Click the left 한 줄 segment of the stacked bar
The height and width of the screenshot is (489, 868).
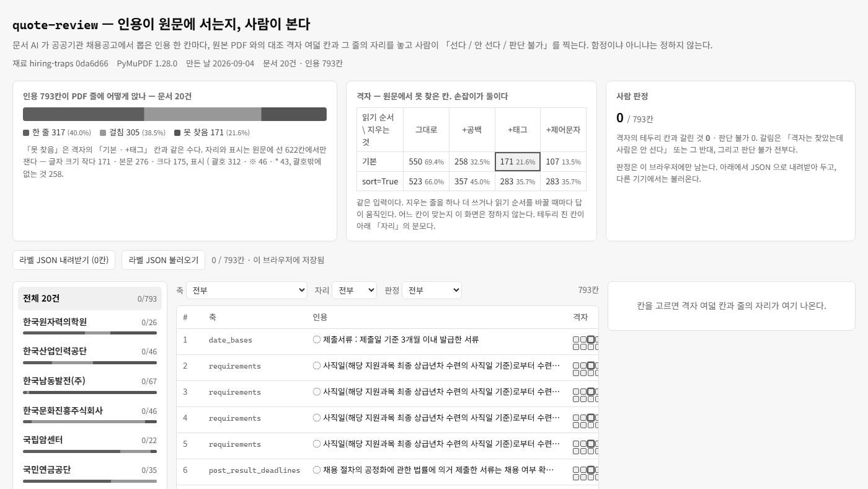coord(84,114)
